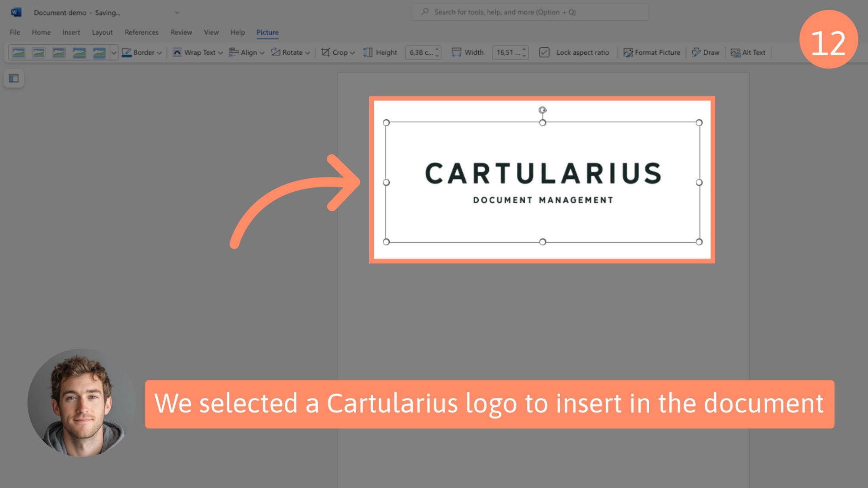Viewport: 868px width, 488px height.
Task: Click the Word app icon
Action: point(16,12)
